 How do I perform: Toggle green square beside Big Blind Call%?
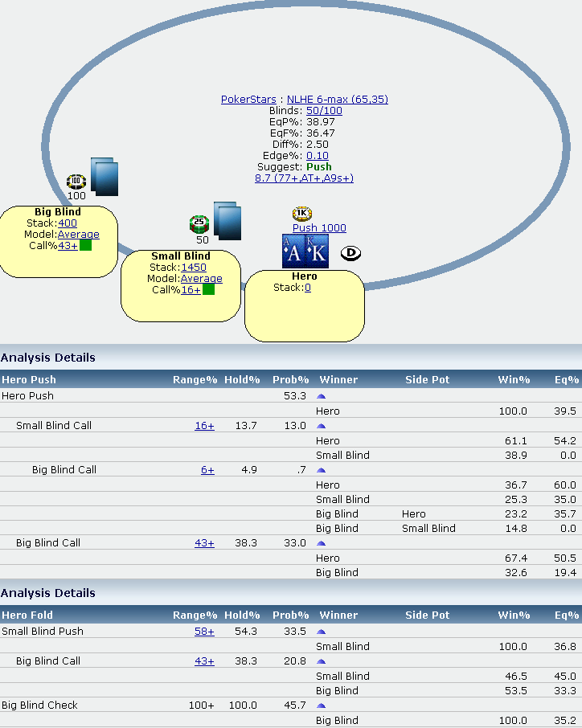coord(85,245)
